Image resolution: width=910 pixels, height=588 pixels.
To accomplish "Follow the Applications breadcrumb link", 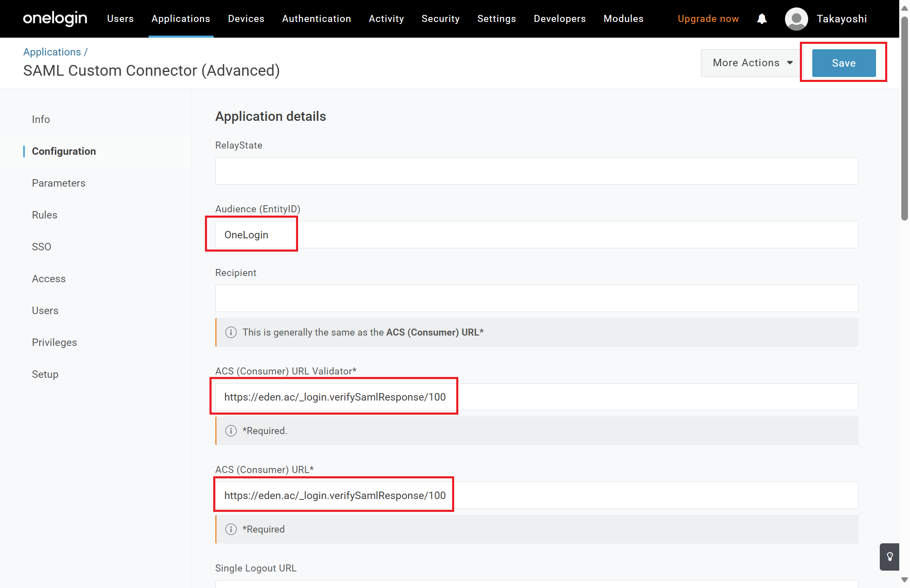I will coord(52,52).
